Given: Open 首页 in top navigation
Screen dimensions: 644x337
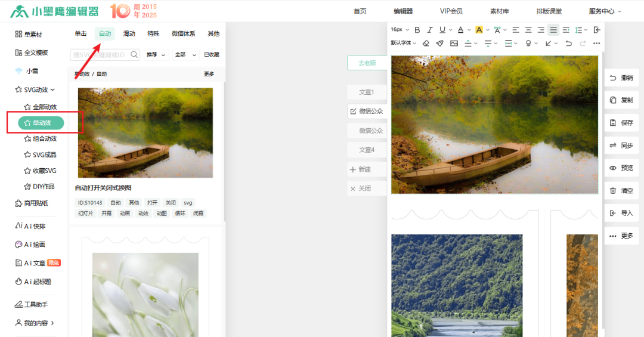Looking at the screenshot, I should pos(360,11).
